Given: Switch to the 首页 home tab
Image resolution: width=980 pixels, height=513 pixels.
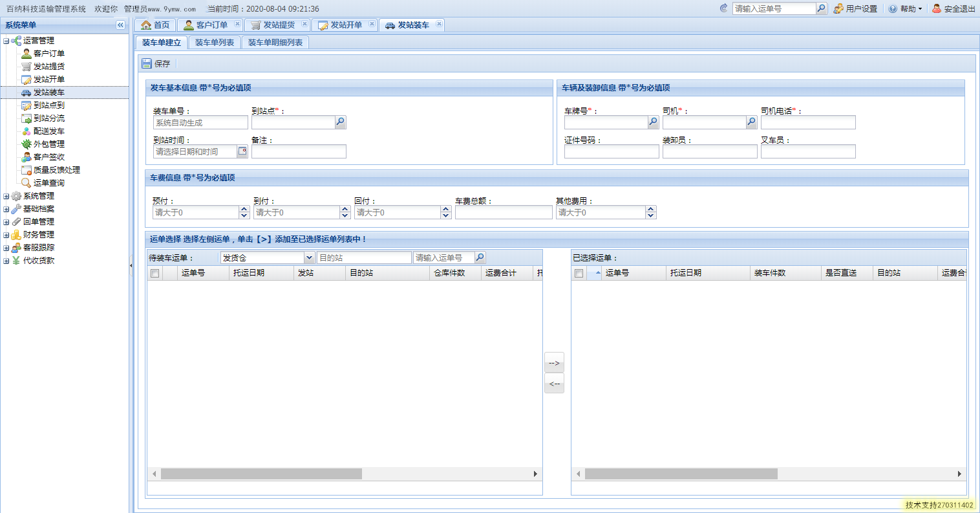Looking at the screenshot, I should [x=155, y=25].
